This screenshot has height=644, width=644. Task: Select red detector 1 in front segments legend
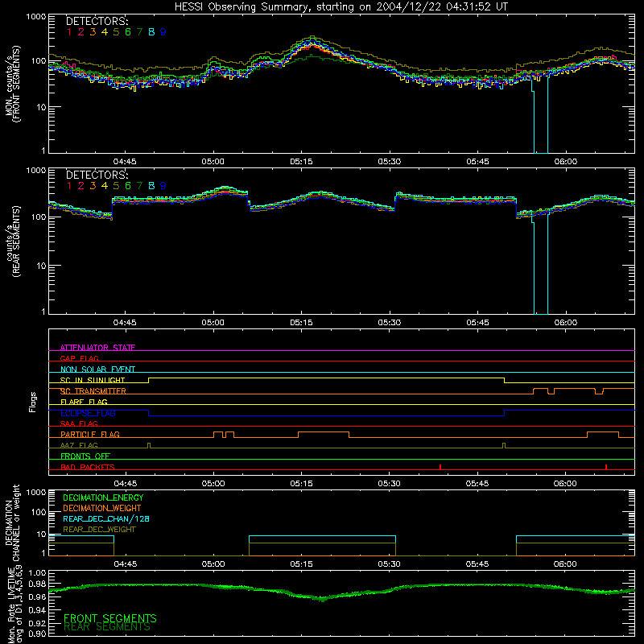point(69,32)
